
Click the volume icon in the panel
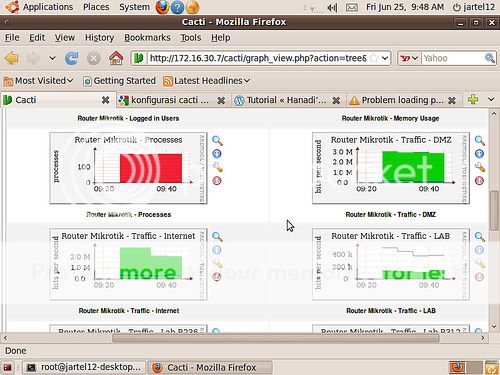[332, 7]
